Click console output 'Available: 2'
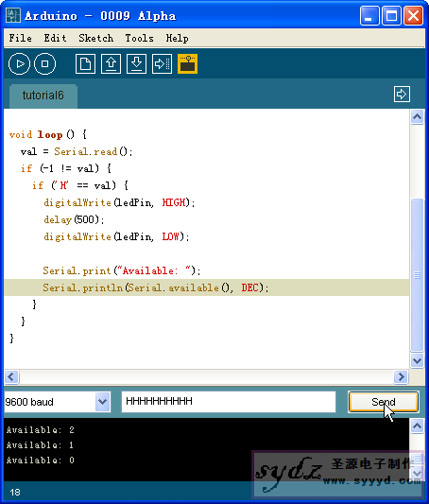The width and height of the screenshot is (429, 504). (40, 429)
